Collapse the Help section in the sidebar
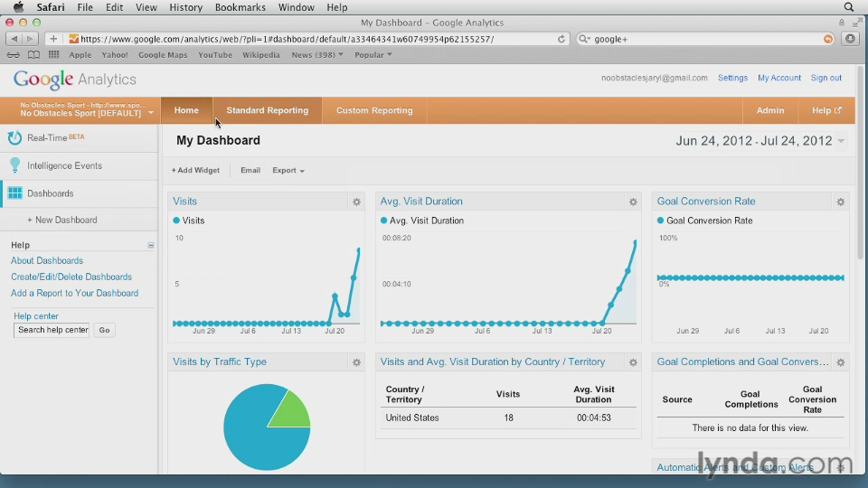The image size is (868, 488). 151,245
